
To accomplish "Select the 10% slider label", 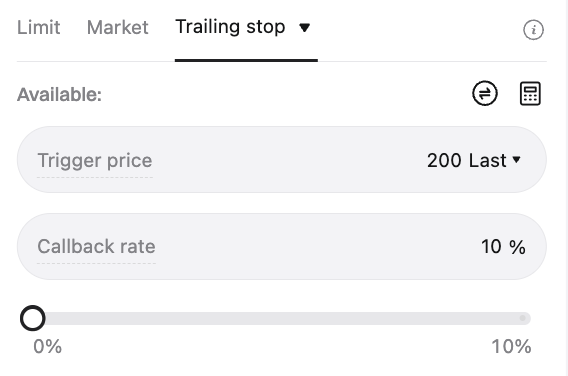I will click(x=511, y=347).
